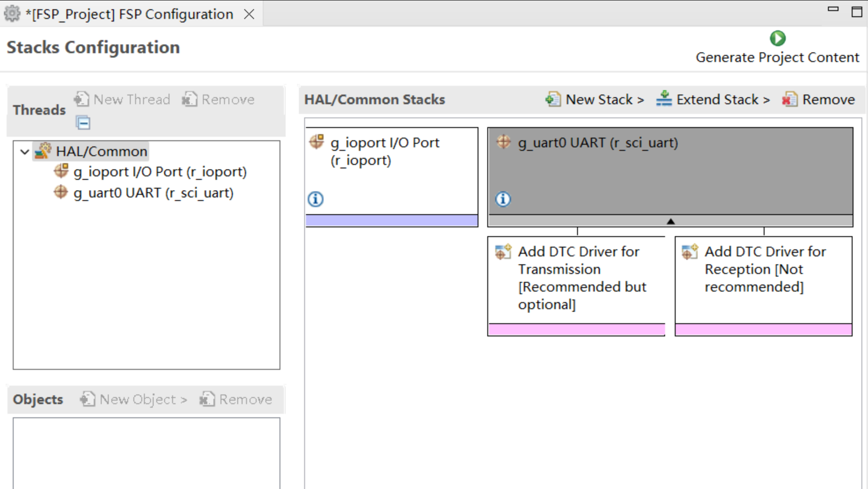Click the New Object icon in Objects panel

tap(87, 399)
